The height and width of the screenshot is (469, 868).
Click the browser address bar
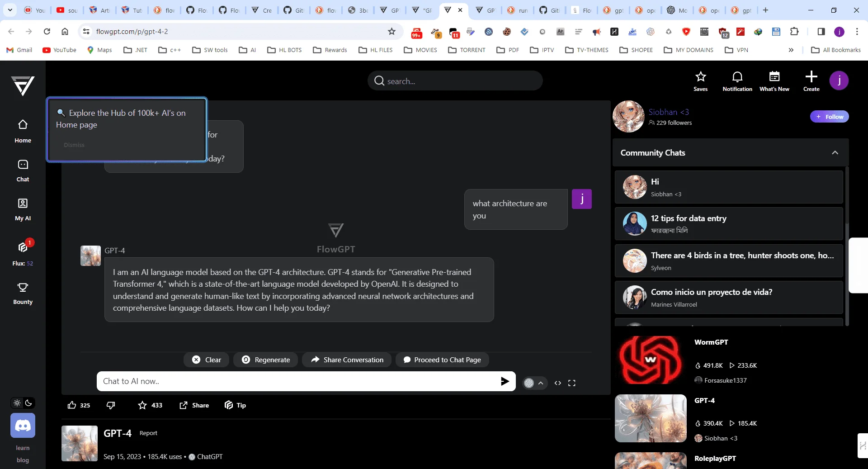pos(240,31)
